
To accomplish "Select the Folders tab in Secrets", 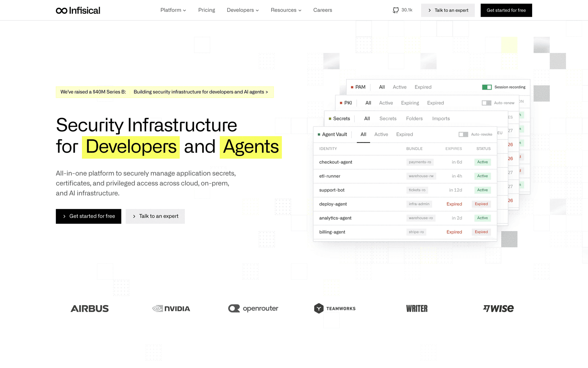I will tap(415, 119).
